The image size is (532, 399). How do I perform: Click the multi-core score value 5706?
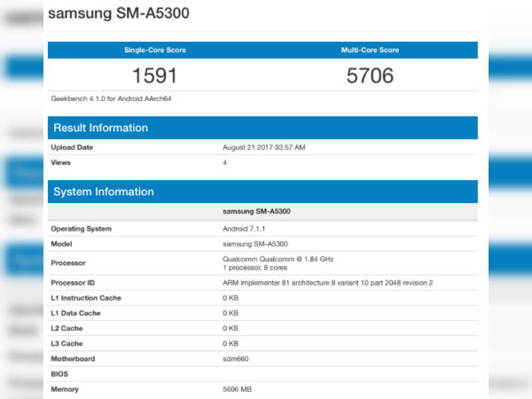pos(370,75)
